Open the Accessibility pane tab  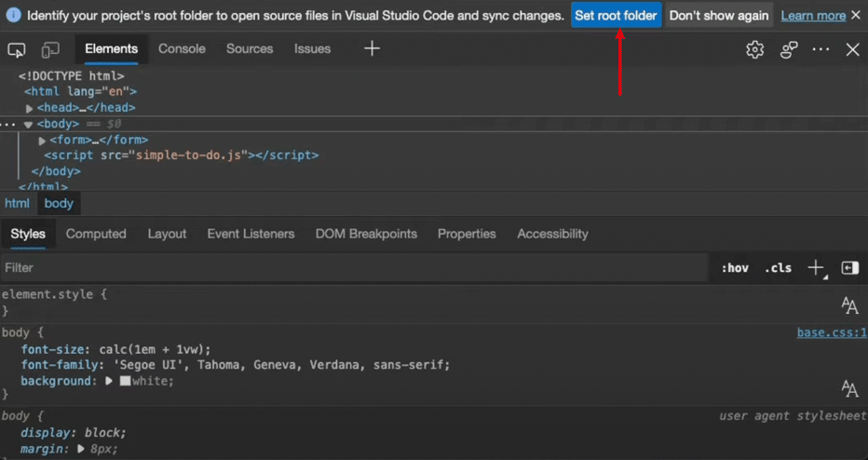point(552,234)
